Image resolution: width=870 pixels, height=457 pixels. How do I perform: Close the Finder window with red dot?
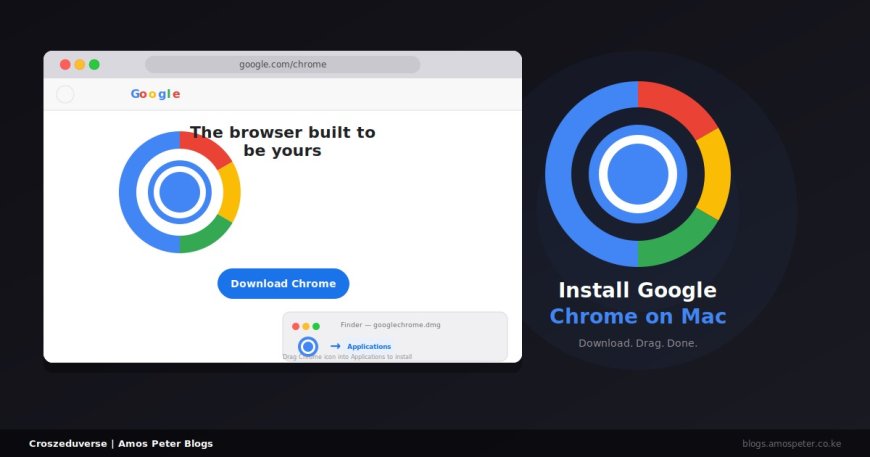[296, 326]
